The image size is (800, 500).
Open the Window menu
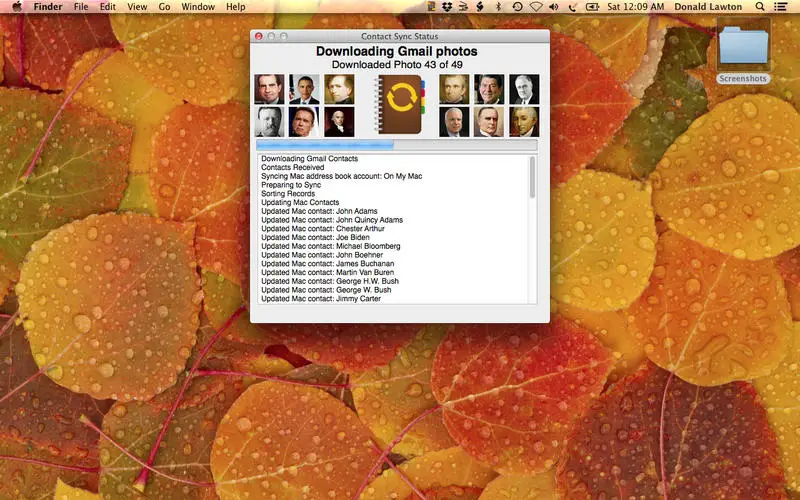click(x=198, y=7)
